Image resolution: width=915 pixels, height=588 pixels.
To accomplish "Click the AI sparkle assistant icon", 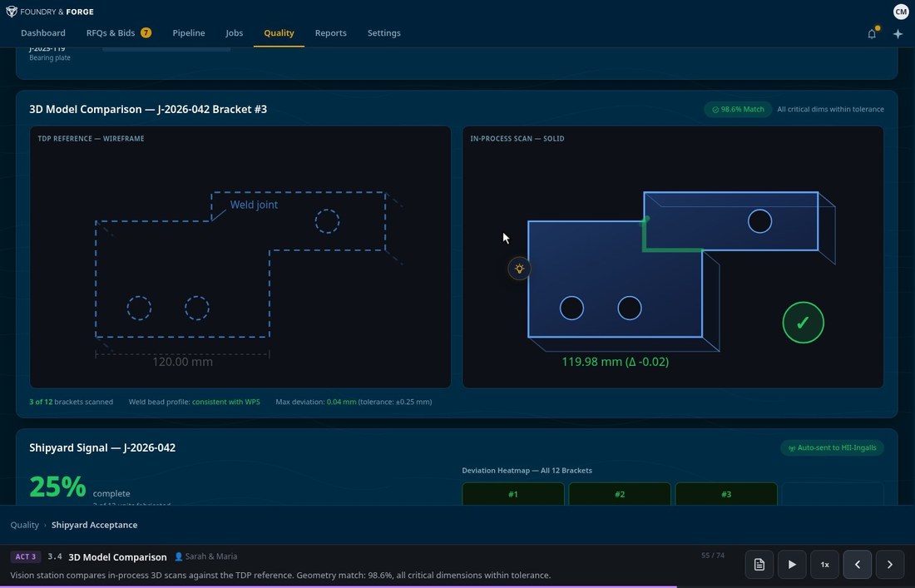I will coord(898,33).
